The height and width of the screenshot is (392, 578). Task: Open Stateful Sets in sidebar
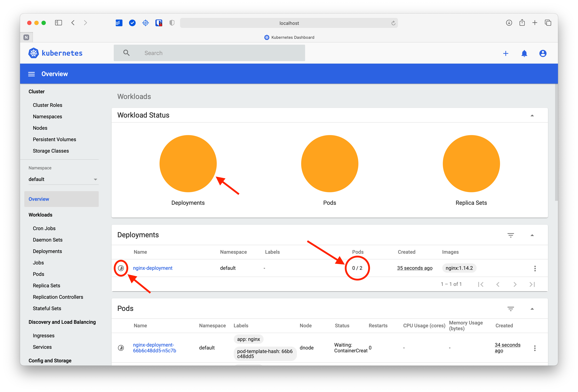(x=47, y=308)
